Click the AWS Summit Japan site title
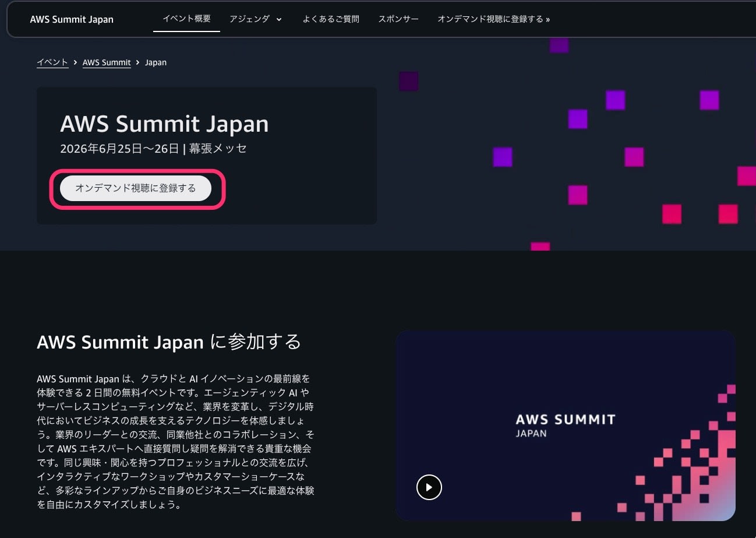The height and width of the screenshot is (538, 756). point(72,19)
